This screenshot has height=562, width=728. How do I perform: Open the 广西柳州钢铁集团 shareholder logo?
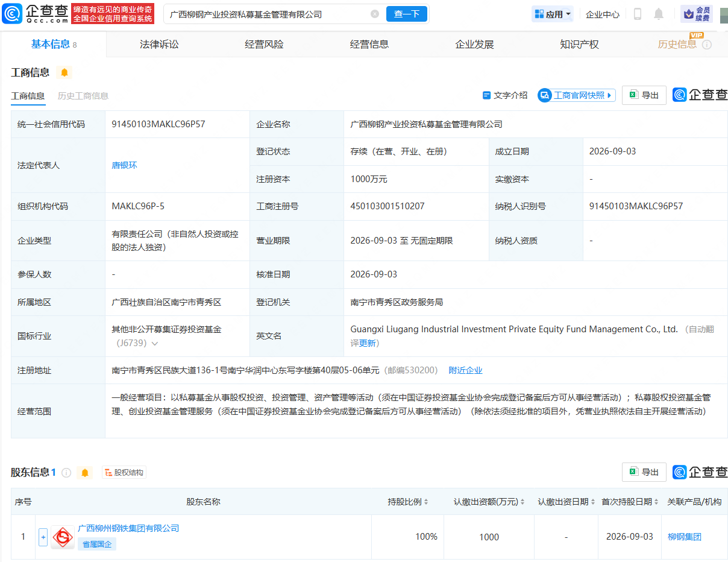click(x=63, y=537)
